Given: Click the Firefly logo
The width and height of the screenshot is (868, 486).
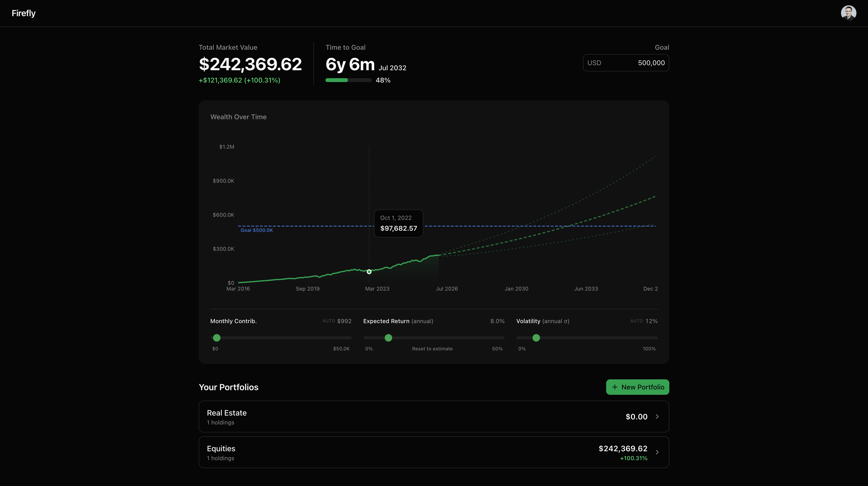Looking at the screenshot, I should [23, 13].
